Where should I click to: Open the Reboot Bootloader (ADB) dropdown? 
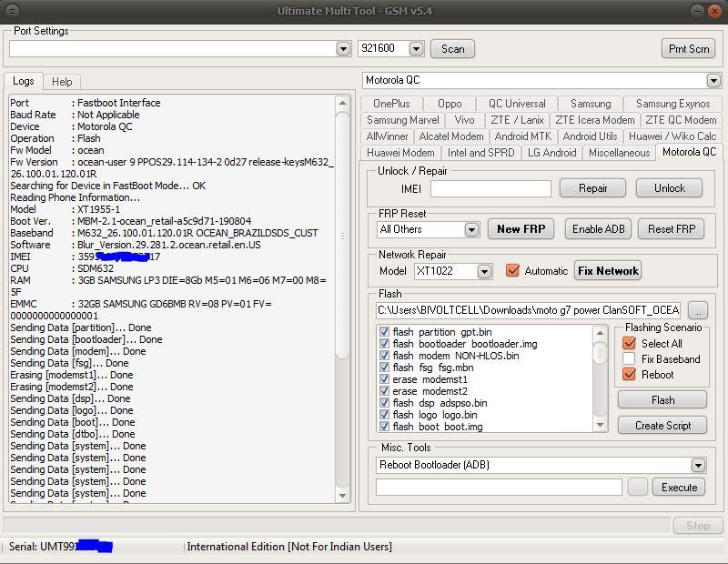click(698, 465)
